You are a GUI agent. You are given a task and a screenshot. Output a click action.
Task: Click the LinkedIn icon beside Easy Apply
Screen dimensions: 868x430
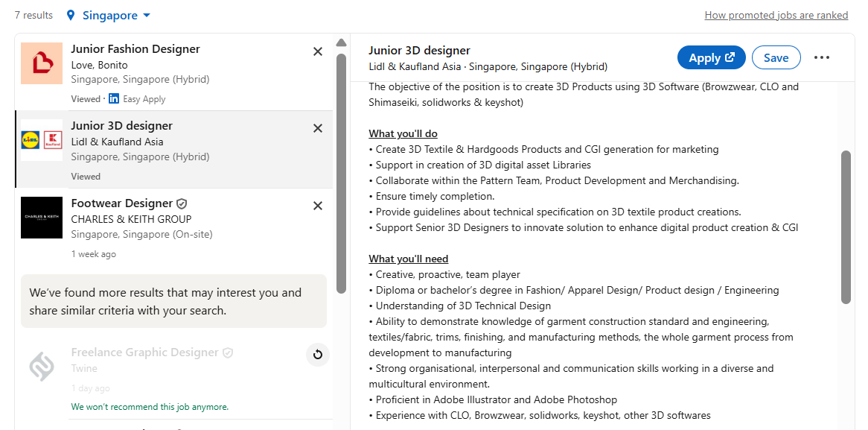[x=113, y=98]
